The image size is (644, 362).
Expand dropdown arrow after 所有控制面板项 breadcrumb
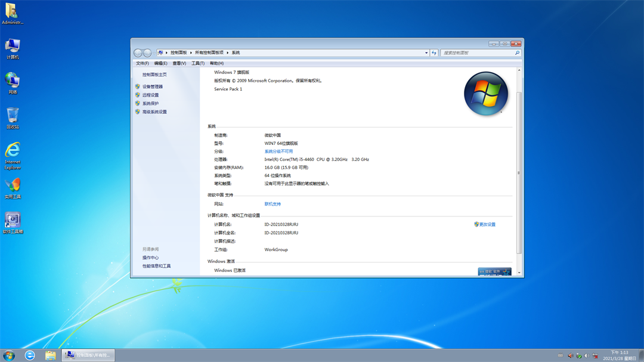coord(228,53)
